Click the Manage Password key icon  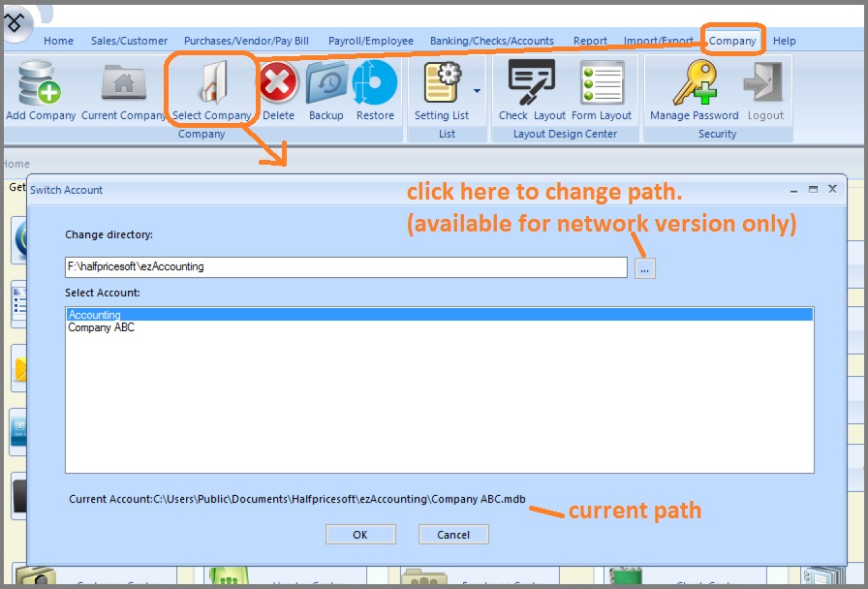694,85
